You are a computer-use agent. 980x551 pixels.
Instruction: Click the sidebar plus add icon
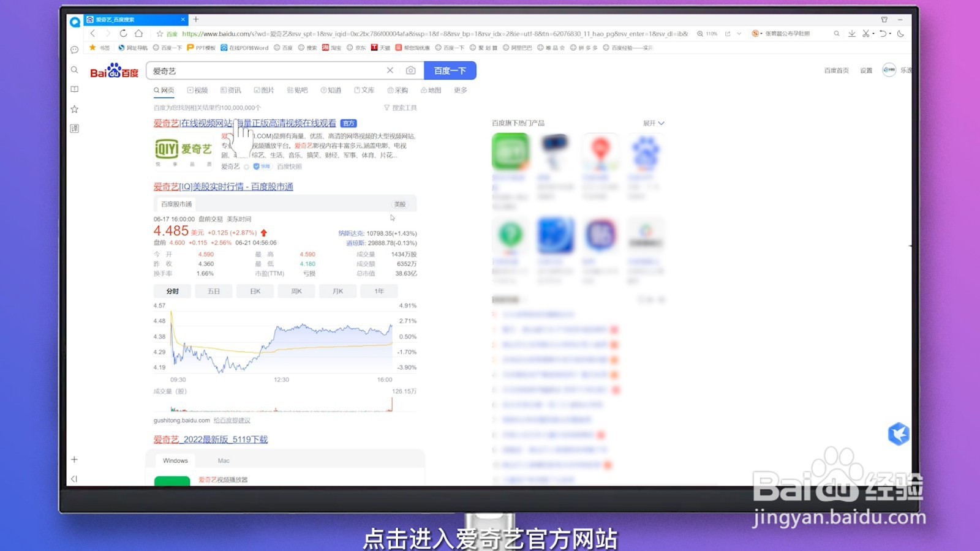(74, 459)
